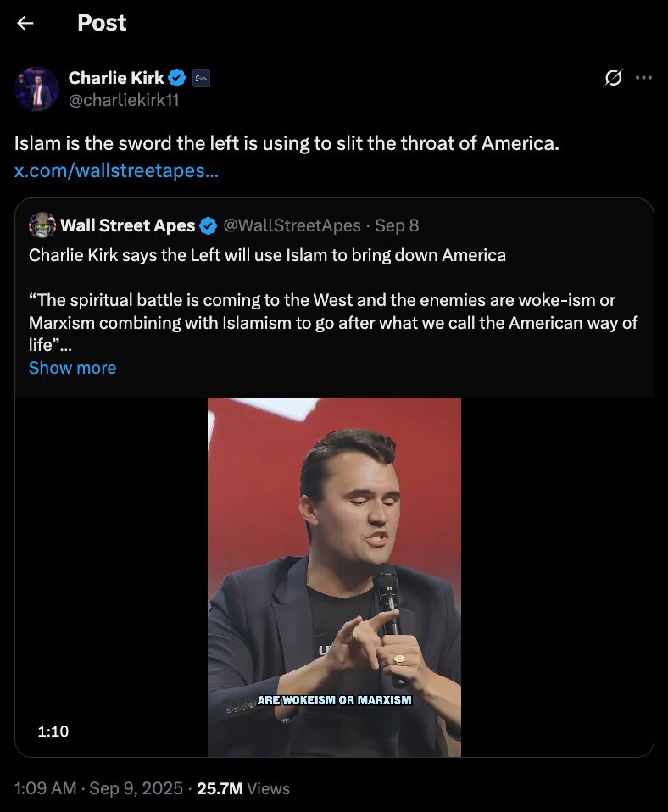The height and width of the screenshot is (812, 668).
Task: Click the Wall Street Apes verified badge
Action: click(209, 225)
